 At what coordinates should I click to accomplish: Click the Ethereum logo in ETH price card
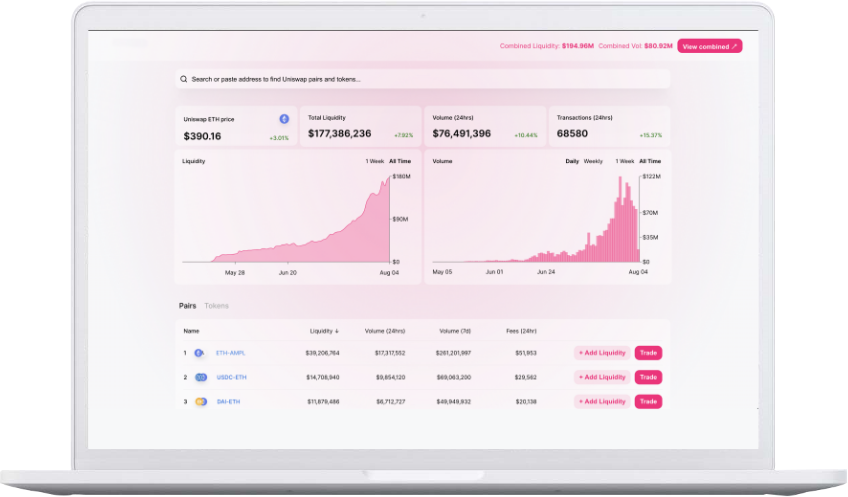(284, 119)
